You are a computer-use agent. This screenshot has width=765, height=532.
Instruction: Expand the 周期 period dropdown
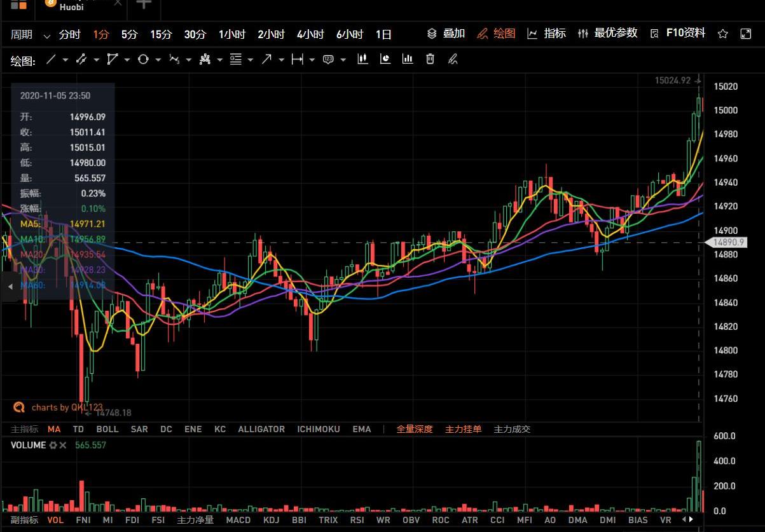pos(46,35)
